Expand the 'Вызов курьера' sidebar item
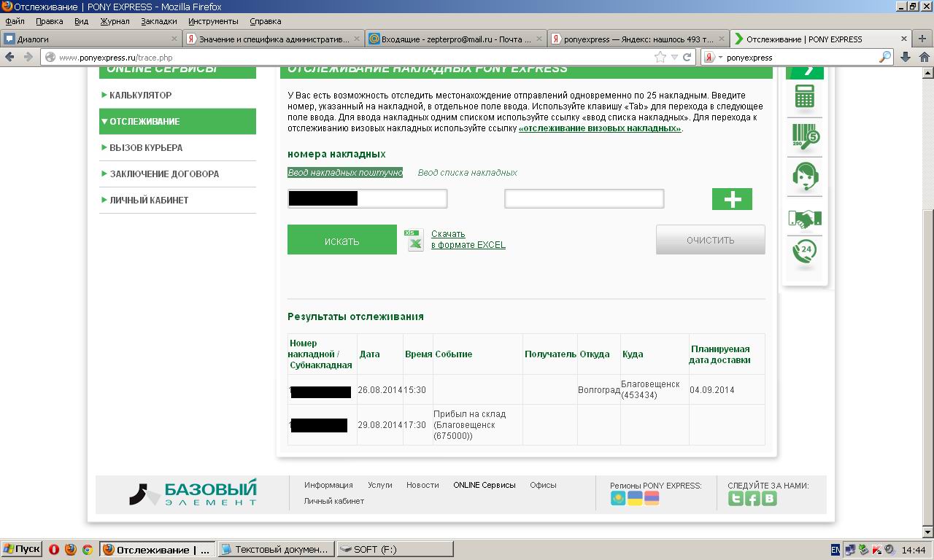This screenshot has height=560, width=934. click(146, 147)
